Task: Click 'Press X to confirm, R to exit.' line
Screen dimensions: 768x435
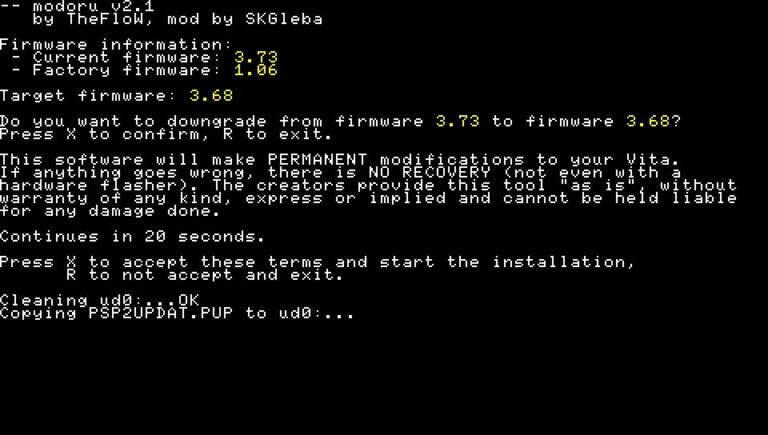Action: tap(166, 134)
